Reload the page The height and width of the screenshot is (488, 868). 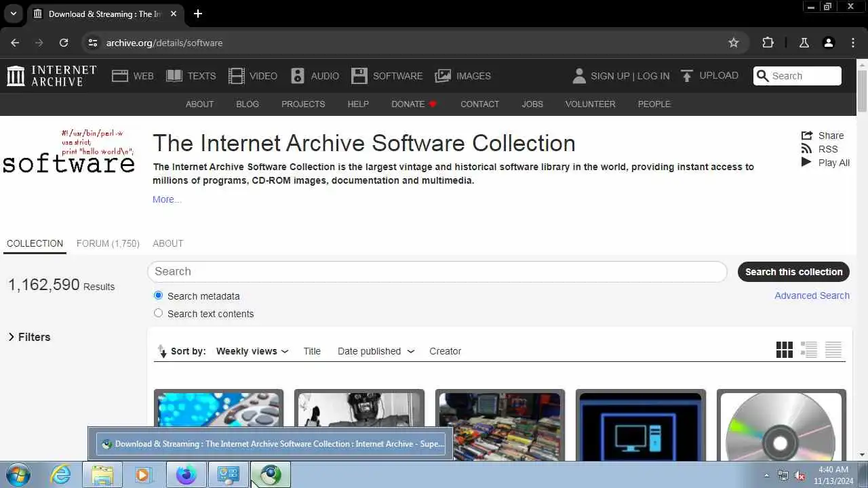coord(64,43)
